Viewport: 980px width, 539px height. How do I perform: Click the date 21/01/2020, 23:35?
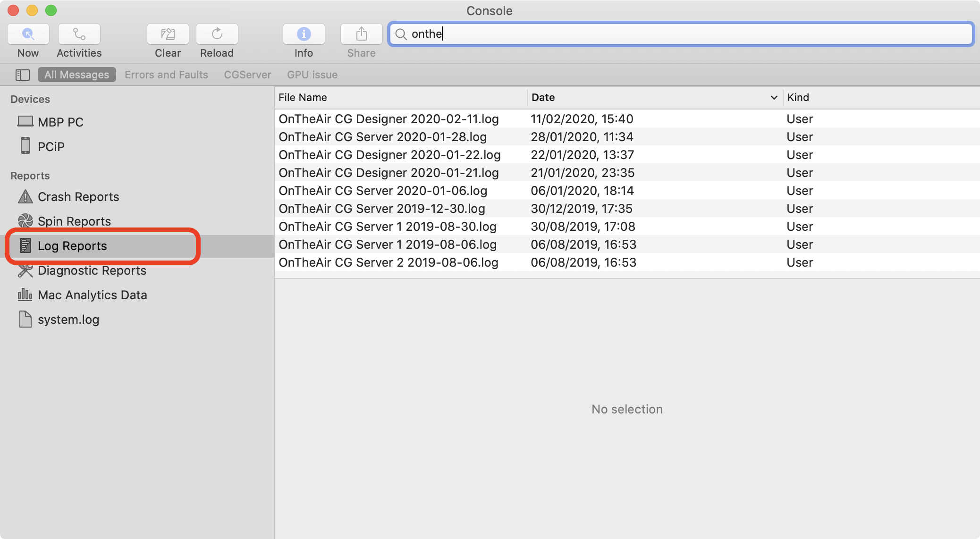pos(583,172)
